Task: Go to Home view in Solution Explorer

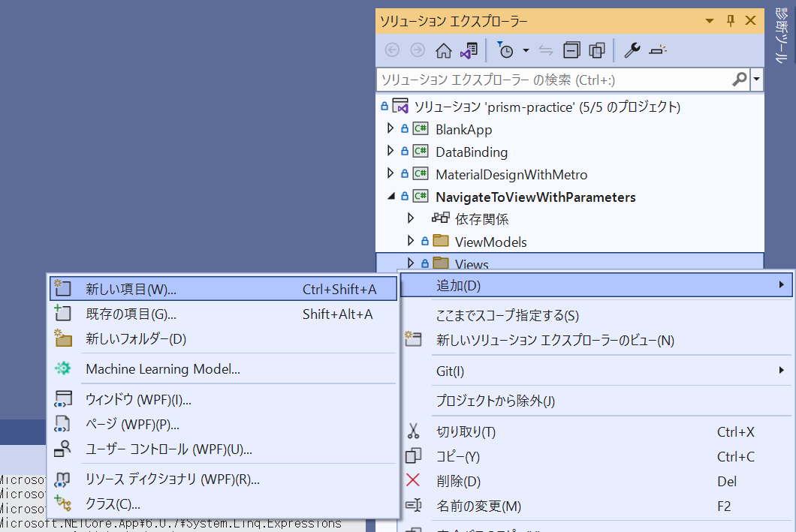Action: click(x=443, y=50)
